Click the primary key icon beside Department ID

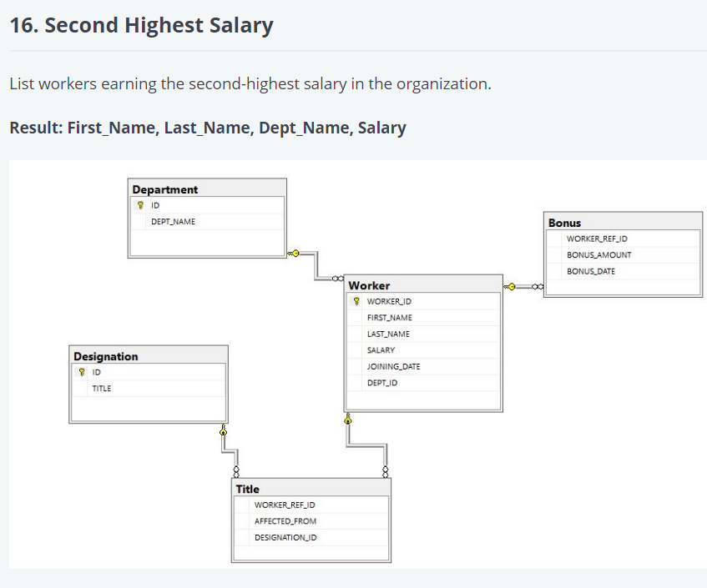(139, 204)
